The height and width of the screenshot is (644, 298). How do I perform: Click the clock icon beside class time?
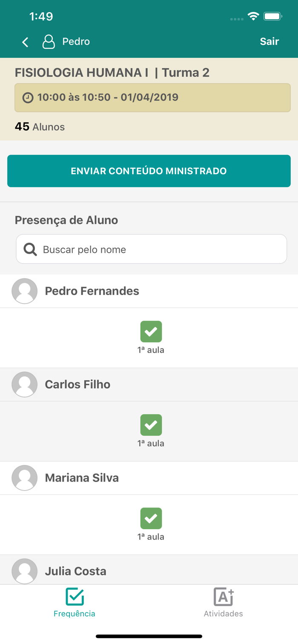tap(28, 97)
